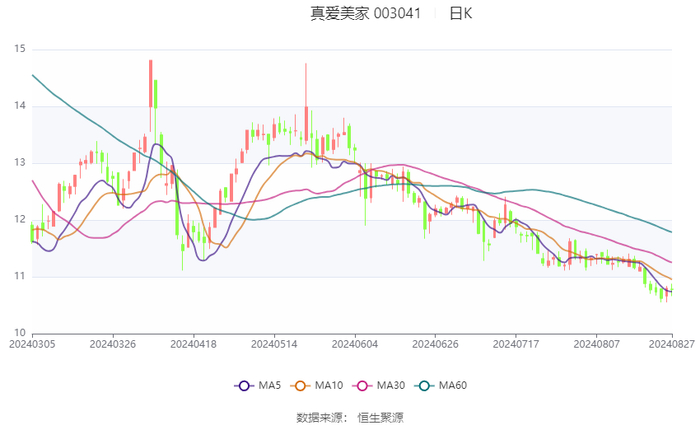This screenshot has height=426, width=700.
Task: Toggle the MA30 legend marker
Action: coord(362,386)
